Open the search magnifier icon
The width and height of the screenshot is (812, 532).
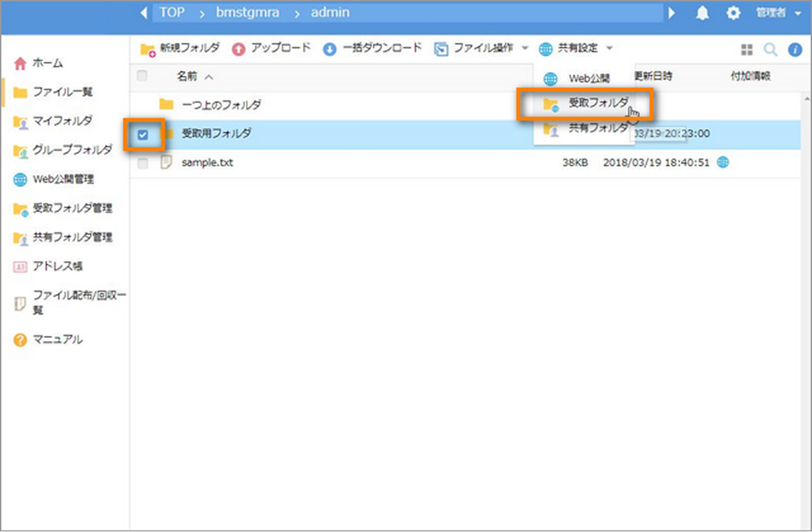770,49
